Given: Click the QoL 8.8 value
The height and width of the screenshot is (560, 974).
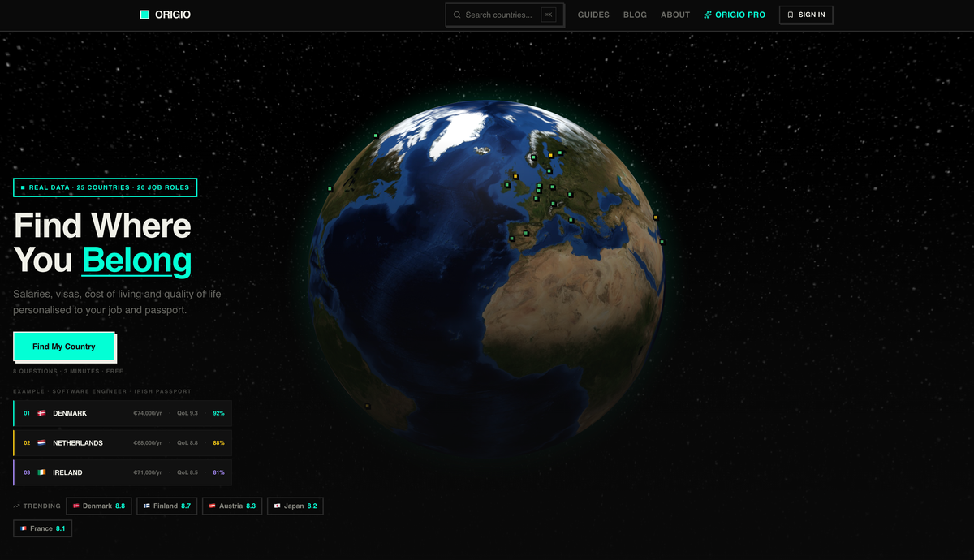Looking at the screenshot, I should click(187, 443).
